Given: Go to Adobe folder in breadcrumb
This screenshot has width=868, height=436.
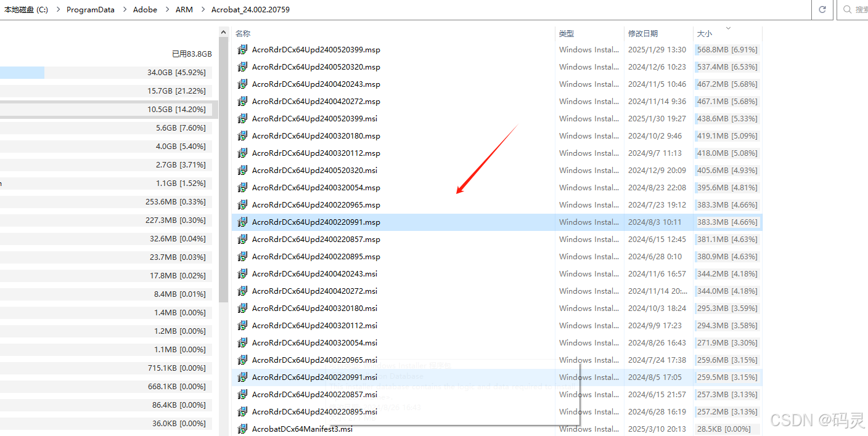Looking at the screenshot, I should click(145, 10).
